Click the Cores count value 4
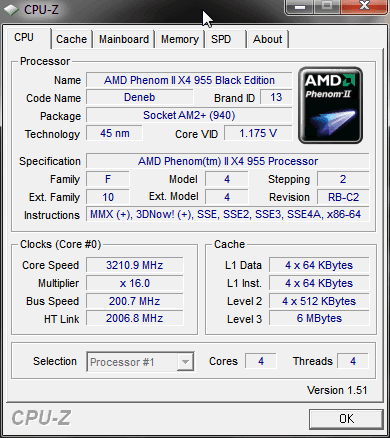Viewport: 390px width, 438px height. (x=261, y=361)
